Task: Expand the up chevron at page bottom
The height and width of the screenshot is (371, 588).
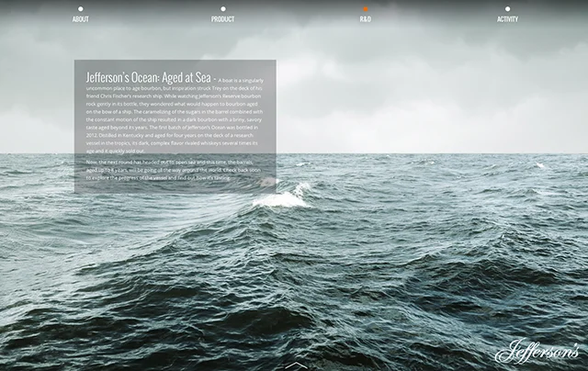Action: [x=296, y=365]
